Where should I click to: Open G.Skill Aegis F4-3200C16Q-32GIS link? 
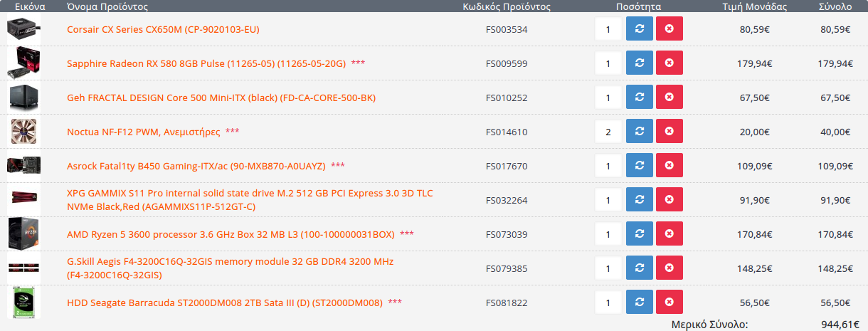click(231, 268)
